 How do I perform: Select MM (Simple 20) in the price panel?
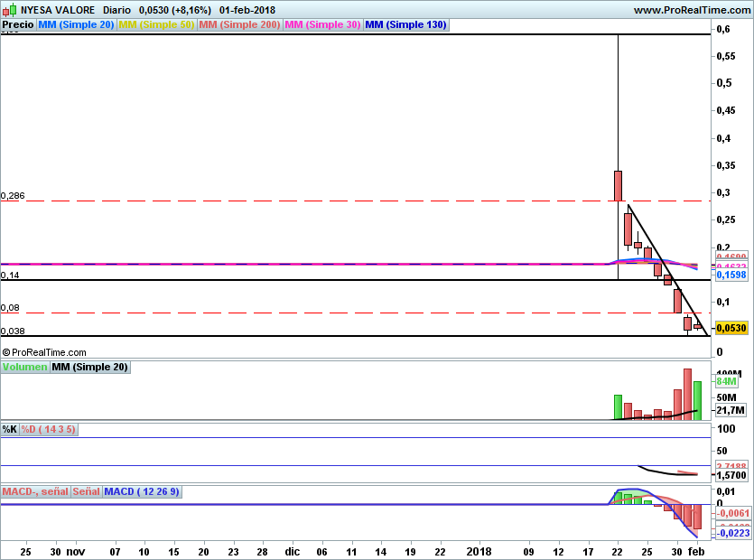coord(76,25)
